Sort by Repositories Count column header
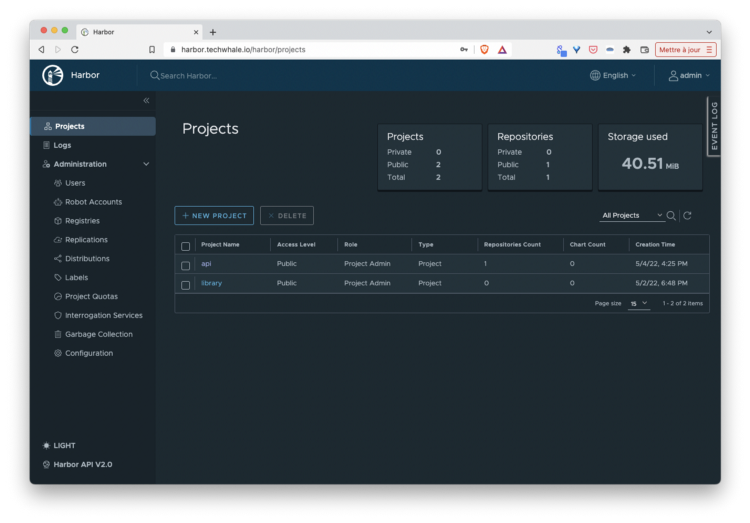The image size is (750, 523). point(512,245)
